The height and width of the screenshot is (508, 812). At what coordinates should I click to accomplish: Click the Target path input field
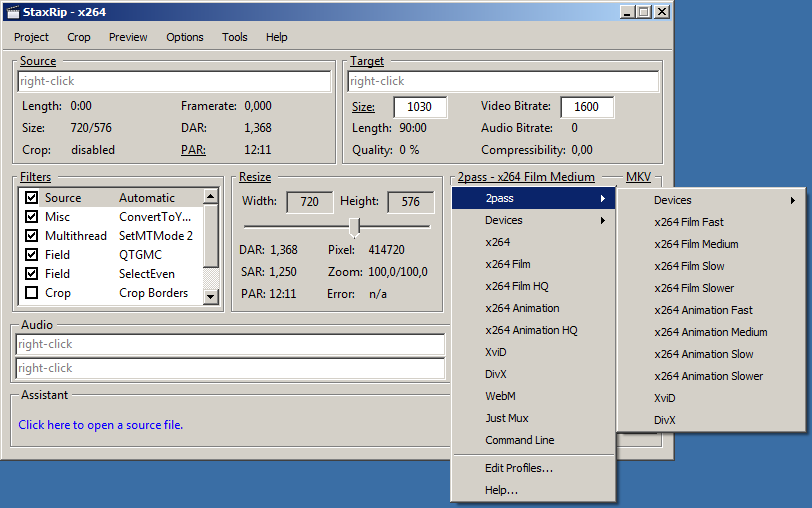503,81
